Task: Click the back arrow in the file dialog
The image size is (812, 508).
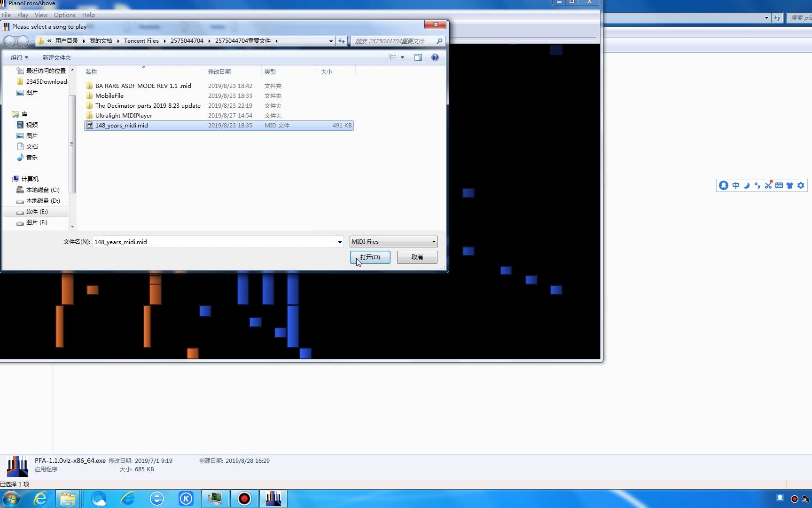Action: [9, 41]
